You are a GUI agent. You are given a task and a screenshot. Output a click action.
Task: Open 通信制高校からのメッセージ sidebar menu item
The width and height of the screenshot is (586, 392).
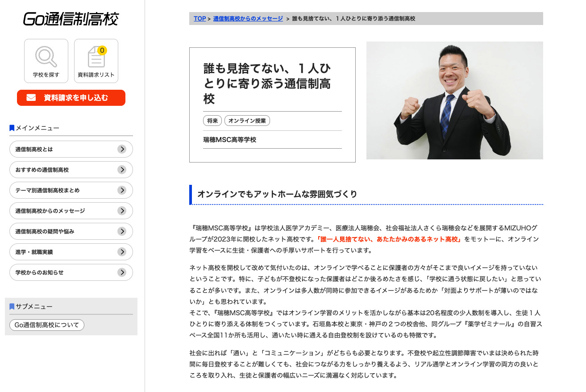click(x=71, y=211)
